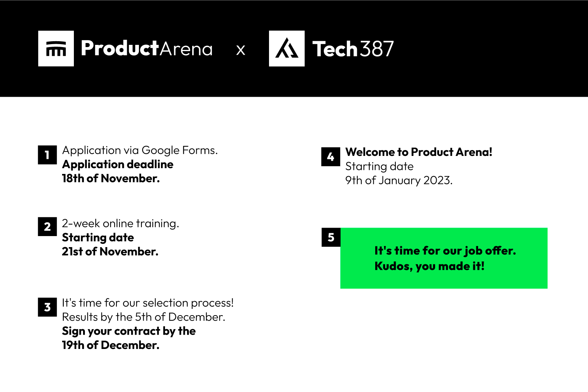
Task: Click the step 5 number badge
Action: coord(331,237)
